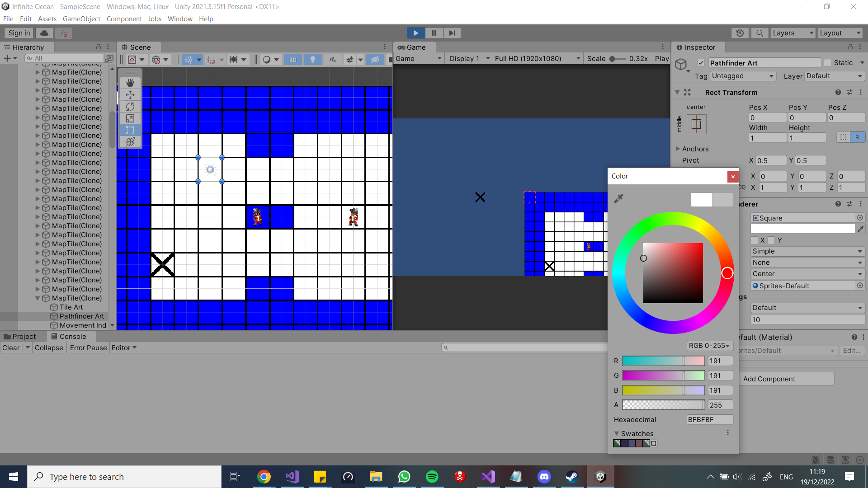
Task: Select the Move tool
Action: [x=130, y=95]
